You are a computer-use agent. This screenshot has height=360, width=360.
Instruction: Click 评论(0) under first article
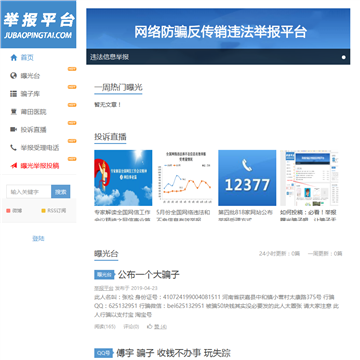pos(131,327)
